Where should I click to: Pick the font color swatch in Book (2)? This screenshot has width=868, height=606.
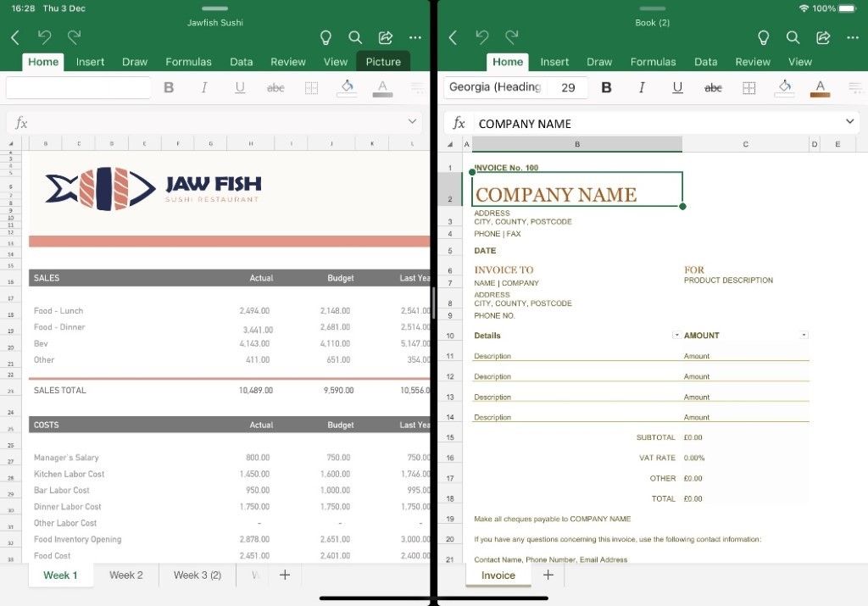(820, 87)
